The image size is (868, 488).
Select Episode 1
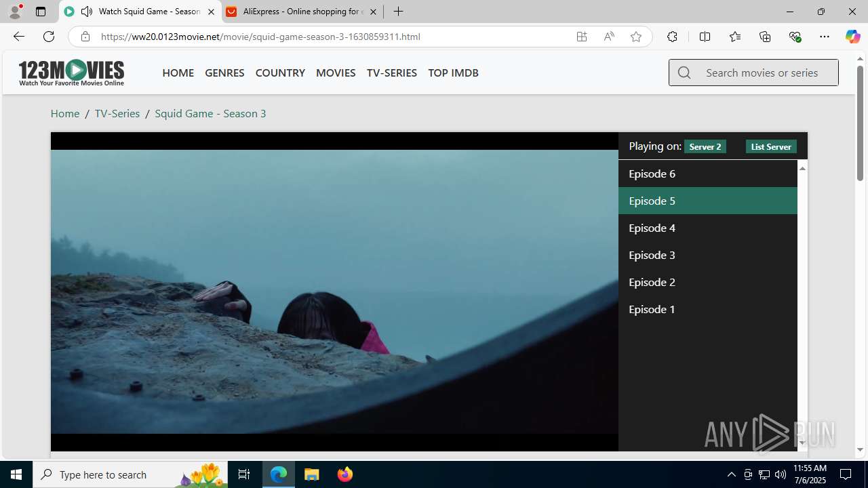708,309
